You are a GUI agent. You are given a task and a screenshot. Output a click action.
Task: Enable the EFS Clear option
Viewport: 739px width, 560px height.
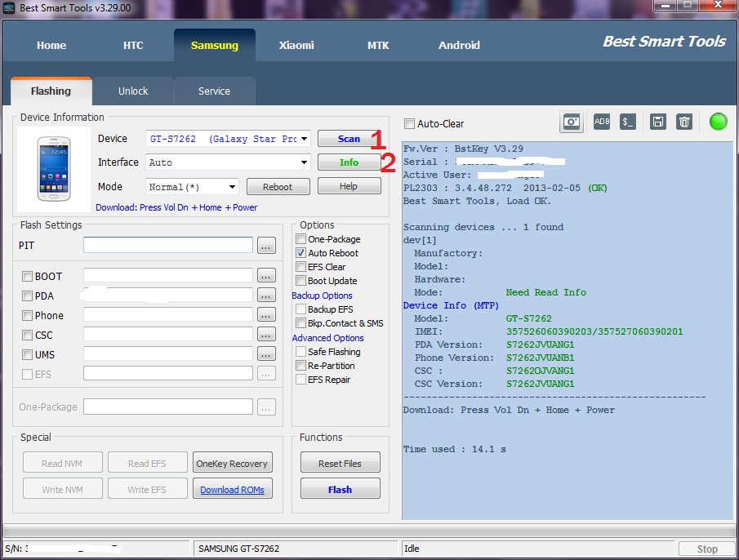[x=300, y=267]
